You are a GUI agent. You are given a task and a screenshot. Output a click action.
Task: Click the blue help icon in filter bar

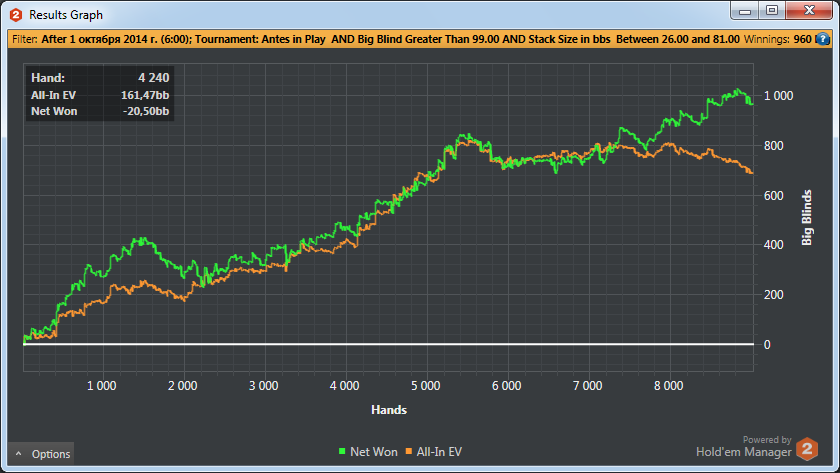pyautogui.click(x=823, y=40)
